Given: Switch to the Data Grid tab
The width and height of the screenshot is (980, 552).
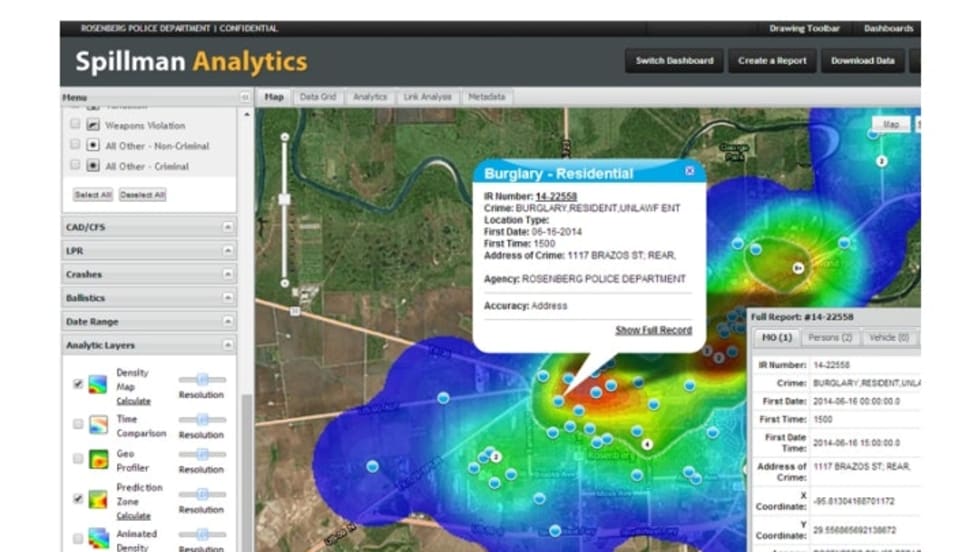Looking at the screenshot, I should (317, 97).
